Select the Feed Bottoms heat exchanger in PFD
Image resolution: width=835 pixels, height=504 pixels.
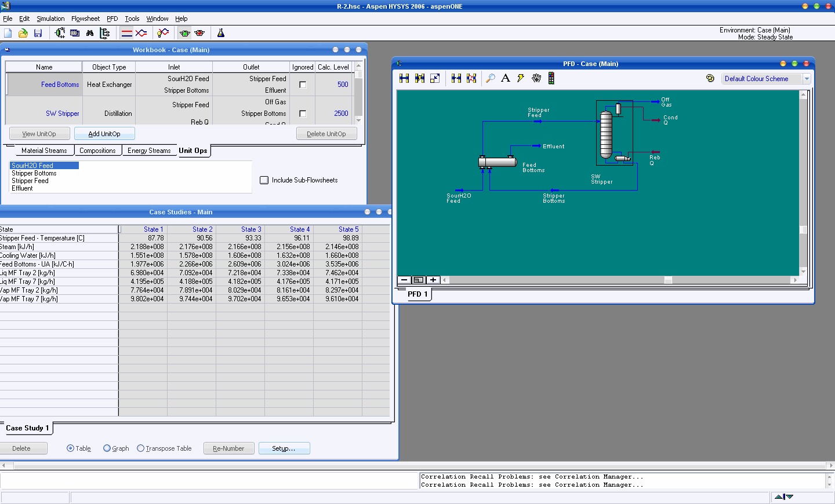498,162
